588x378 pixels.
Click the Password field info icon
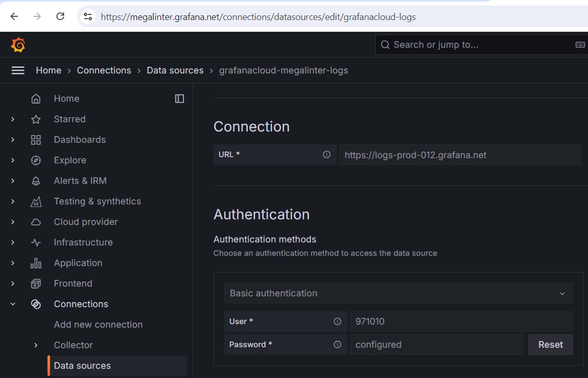tap(337, 345)
